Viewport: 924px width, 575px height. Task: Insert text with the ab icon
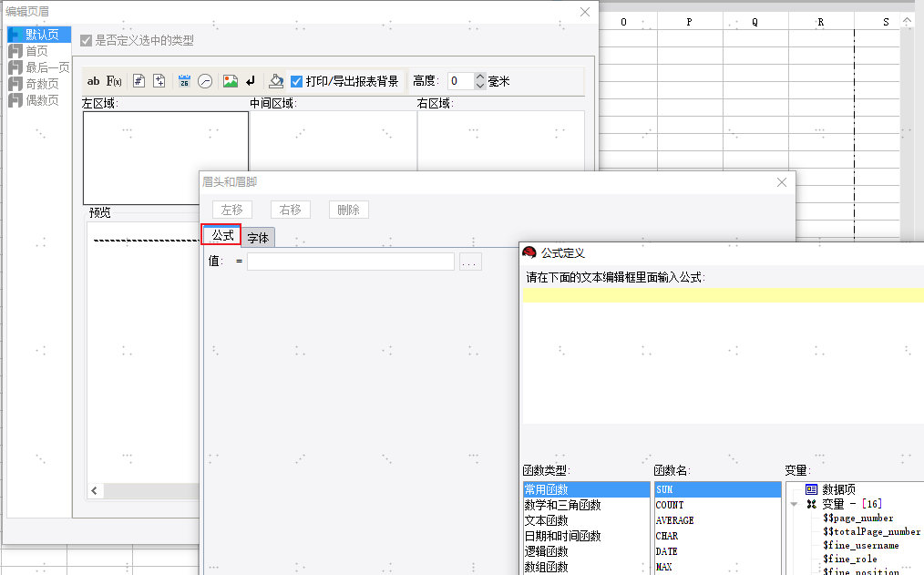coord(93,81)
